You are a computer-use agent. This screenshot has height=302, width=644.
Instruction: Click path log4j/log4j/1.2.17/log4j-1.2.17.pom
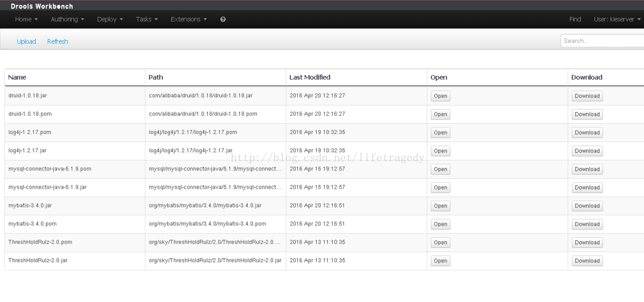[193, 132]
